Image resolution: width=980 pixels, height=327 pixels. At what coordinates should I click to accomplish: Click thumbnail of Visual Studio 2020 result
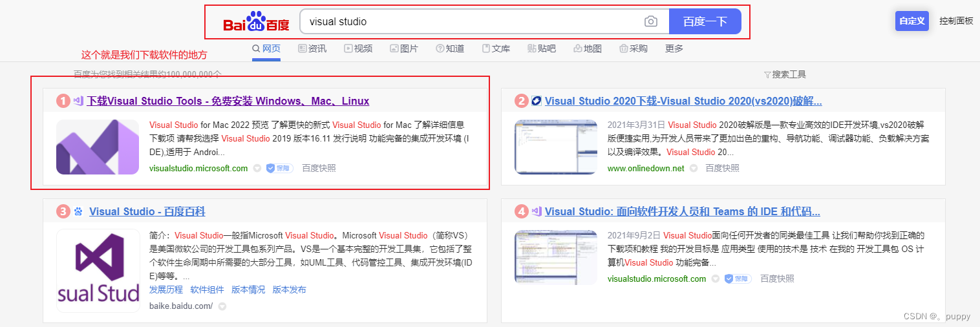[556, 147]
